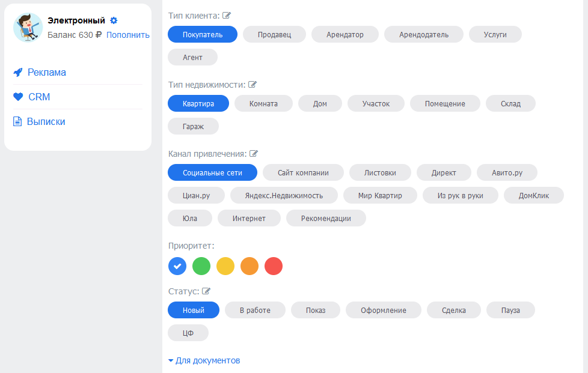Select the Арендодатель client type
The height and width of the screenshot is (373, 588).
click(424, 34)
